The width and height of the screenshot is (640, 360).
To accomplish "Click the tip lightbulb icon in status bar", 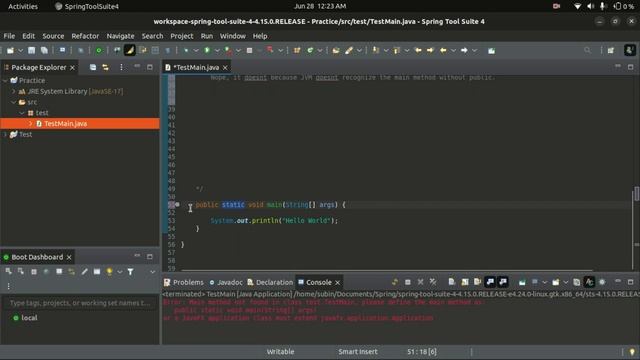I will [632, 351].
